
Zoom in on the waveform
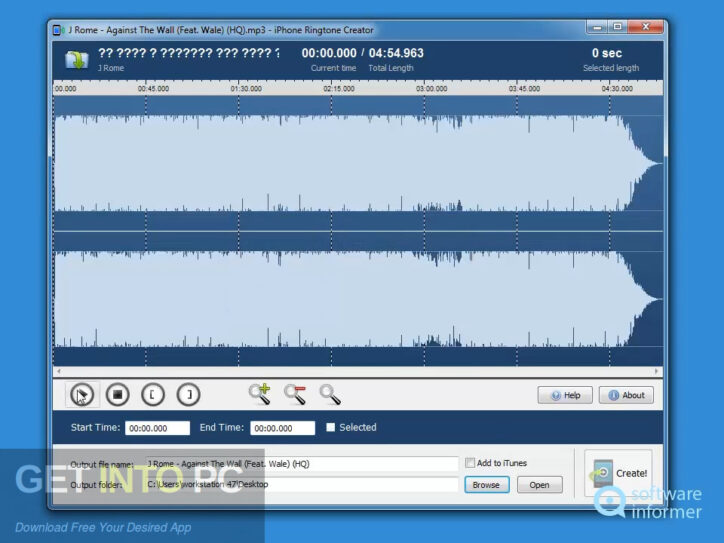click(259, 394)
